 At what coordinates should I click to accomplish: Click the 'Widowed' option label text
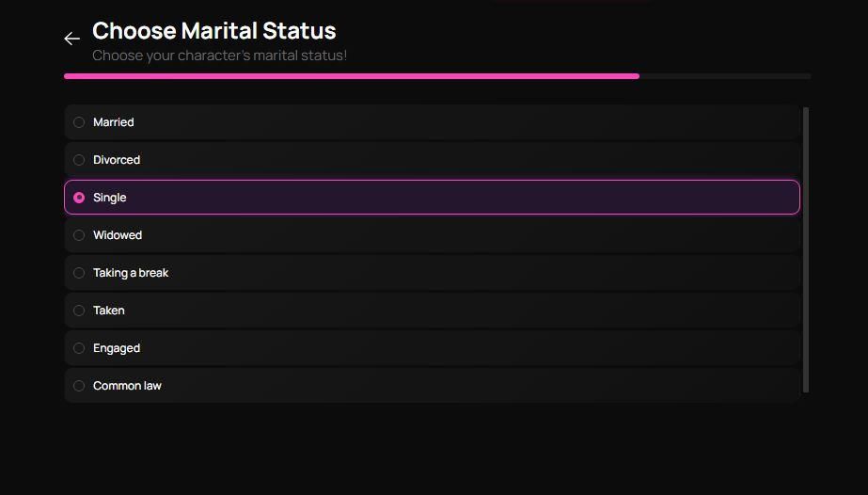[118, 235]
